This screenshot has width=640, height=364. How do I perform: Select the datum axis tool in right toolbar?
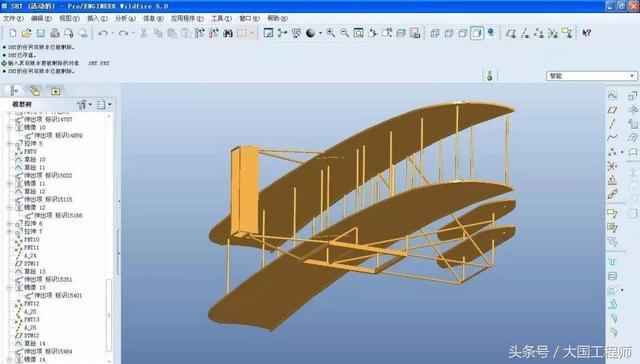pos(612,124)
